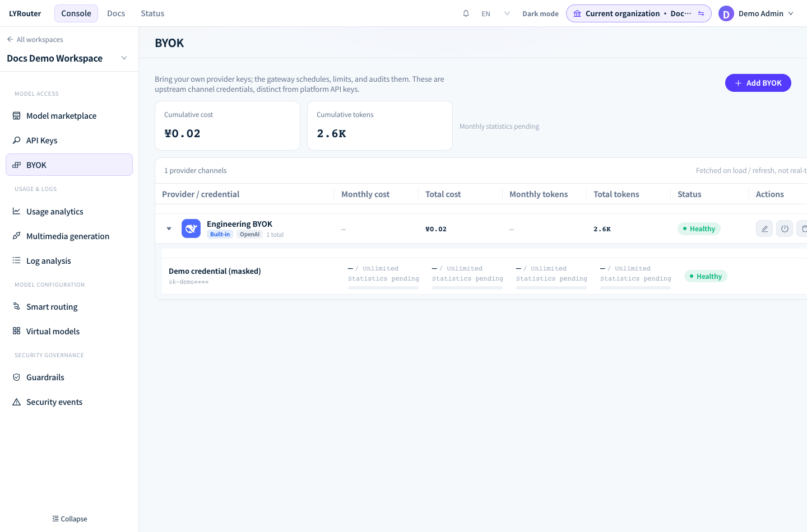This screenshot has width=807, height=532.
Task: Click the LYRouter logo
Action: tap(25, 13)
